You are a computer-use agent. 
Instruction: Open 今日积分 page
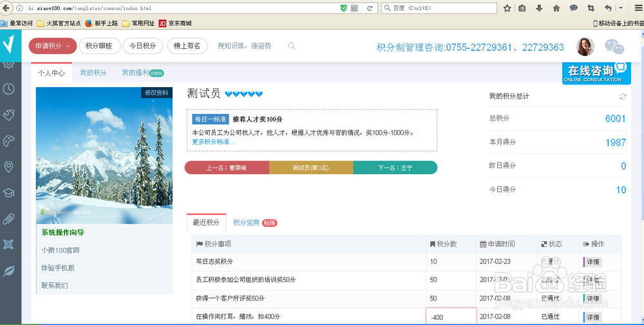143,46
